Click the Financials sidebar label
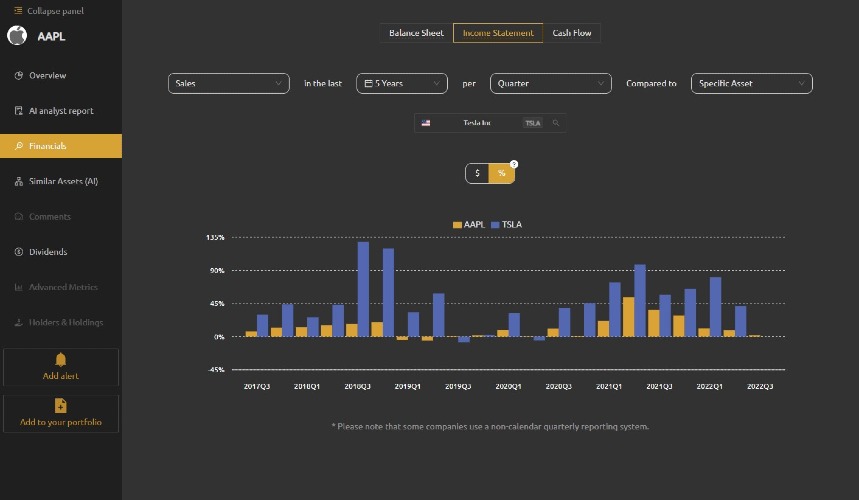 coord(48,146)
